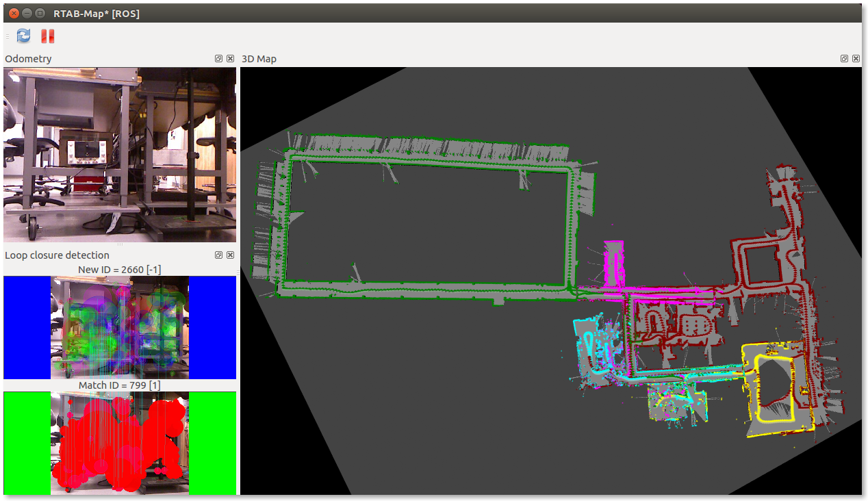Image resolution: width=868 pixels, height=501 pixels.
Task: Close the 3D Map panel
Action: click(x=857, y=59)
